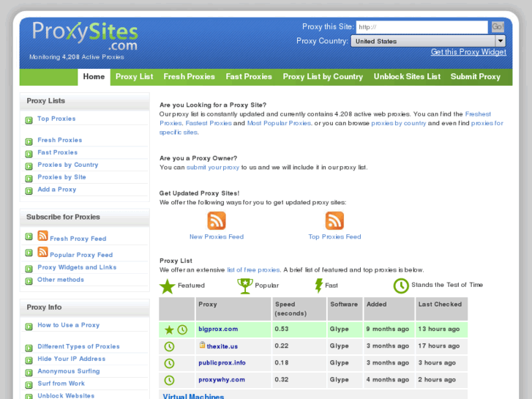Click the Added column header
The image size is (532, 399).
389,309
